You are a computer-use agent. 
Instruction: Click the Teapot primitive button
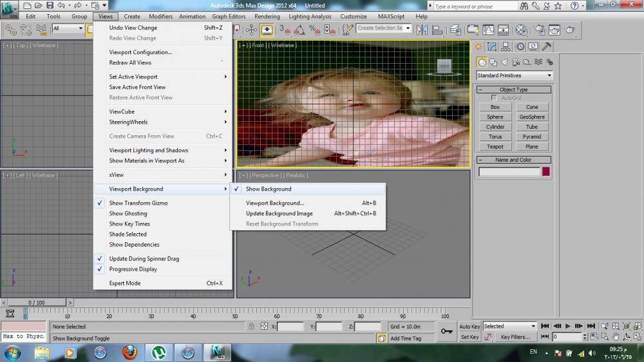tap(495, 146)
